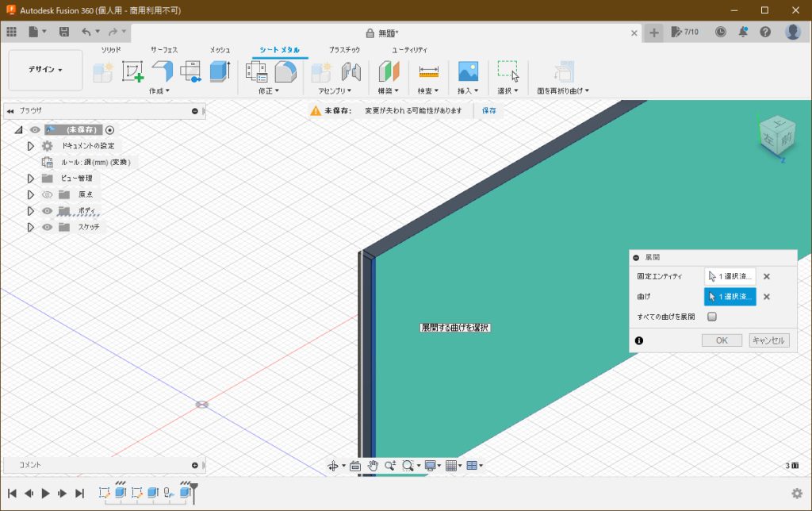Switch to the ユーティリティ tab
Screen dimensions: 812x511
pyautogui.click(x=410, y=50)
